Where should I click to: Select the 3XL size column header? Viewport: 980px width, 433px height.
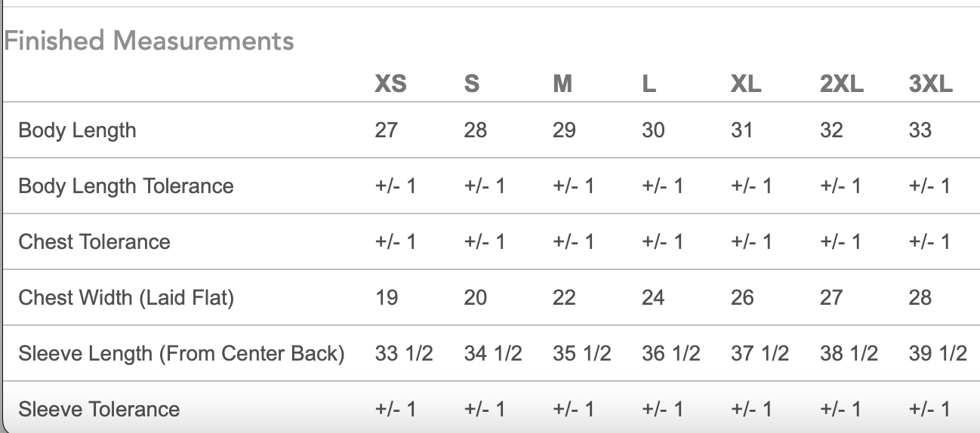(x=931, y=84)
